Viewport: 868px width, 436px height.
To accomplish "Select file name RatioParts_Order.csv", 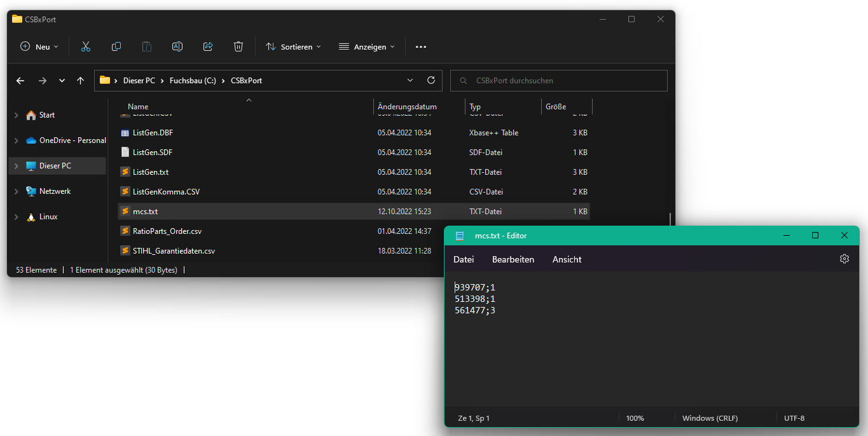I will (x=167, y=231).
